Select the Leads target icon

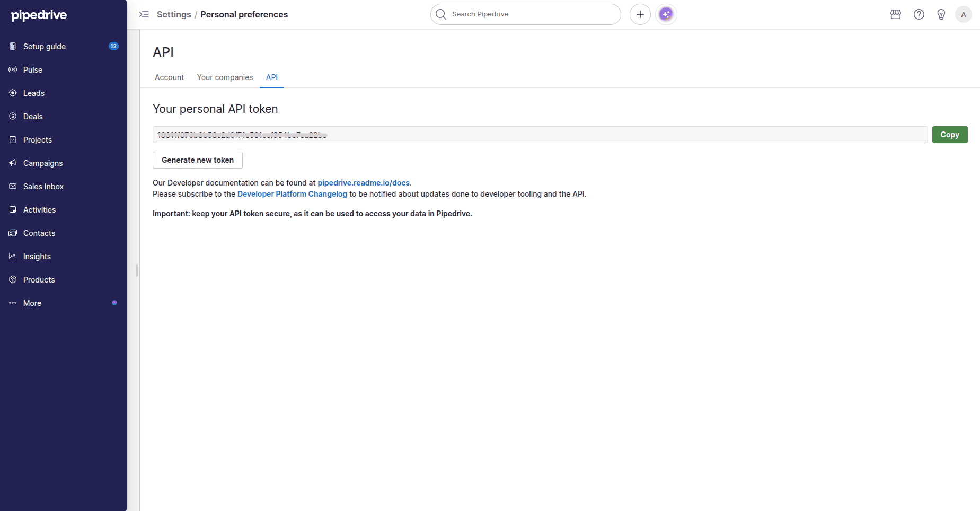point(13,93)
